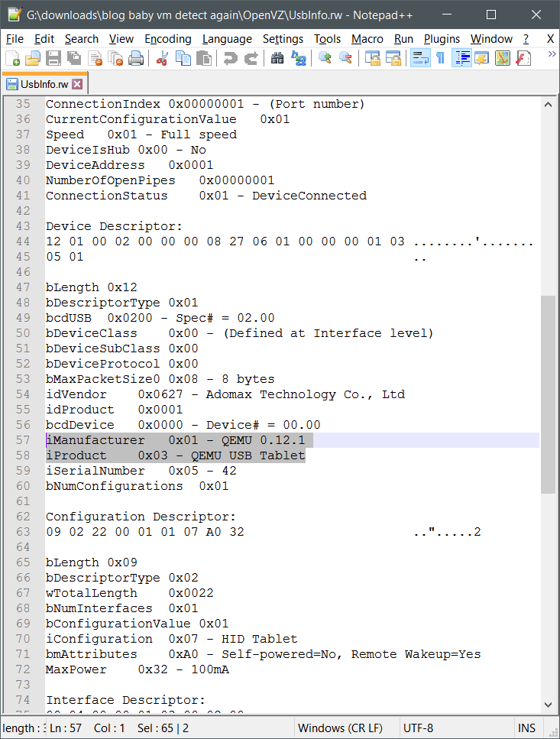Click the 'iConfiguration 0x07 - HID Tablet' line
Image resolution: width=560 pixels, height=739 pixels.
pyautogui.click(x=171, y=639)
